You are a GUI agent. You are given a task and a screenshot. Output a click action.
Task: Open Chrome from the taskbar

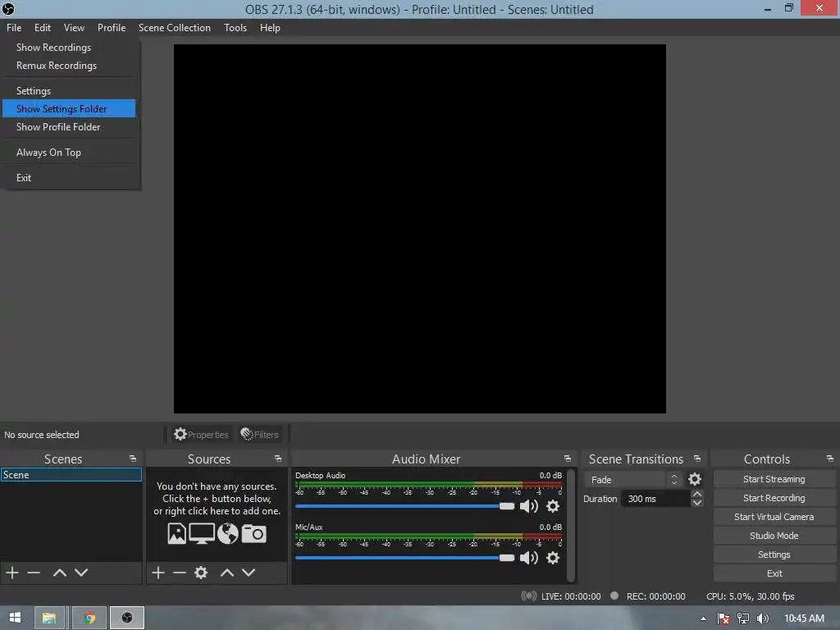(89, 618)
